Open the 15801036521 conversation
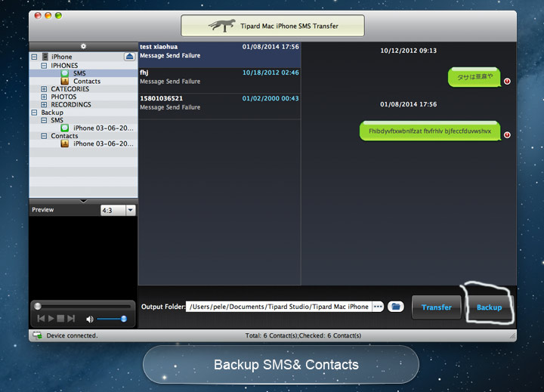Screen dimensions: 544x392 click(x=219, y=106)
